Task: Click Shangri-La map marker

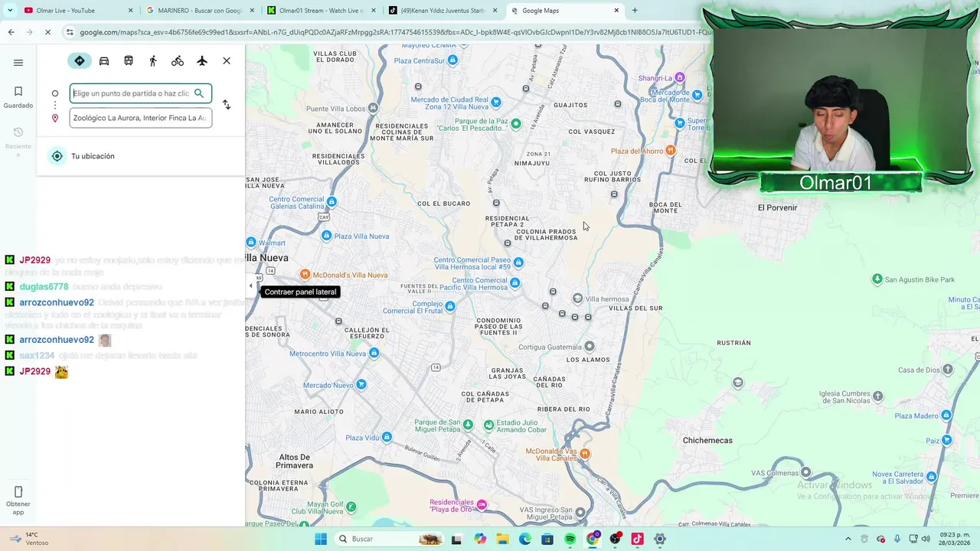Action: click(680, 78)
